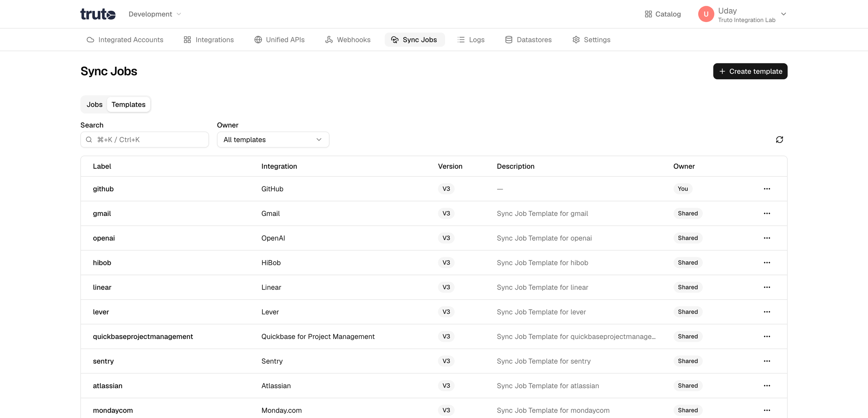868x418 pixels.
Task: Open more options for sentry row
Action: [x=767, y=361]
